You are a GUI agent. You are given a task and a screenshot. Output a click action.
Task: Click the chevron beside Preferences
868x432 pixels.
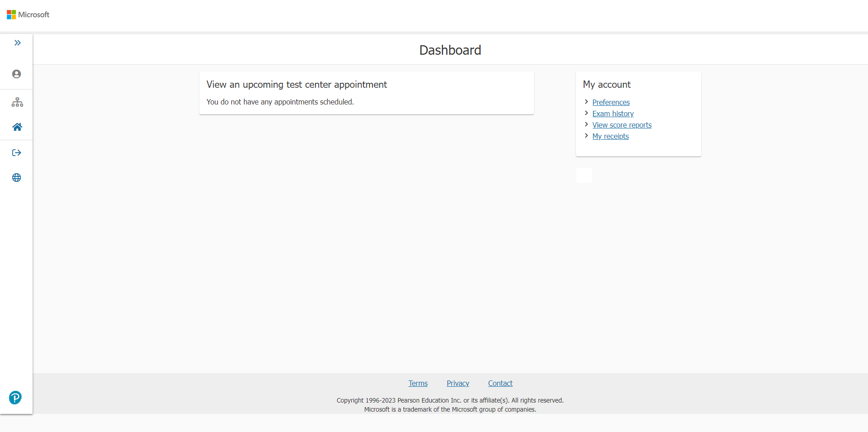click(586, 102)
